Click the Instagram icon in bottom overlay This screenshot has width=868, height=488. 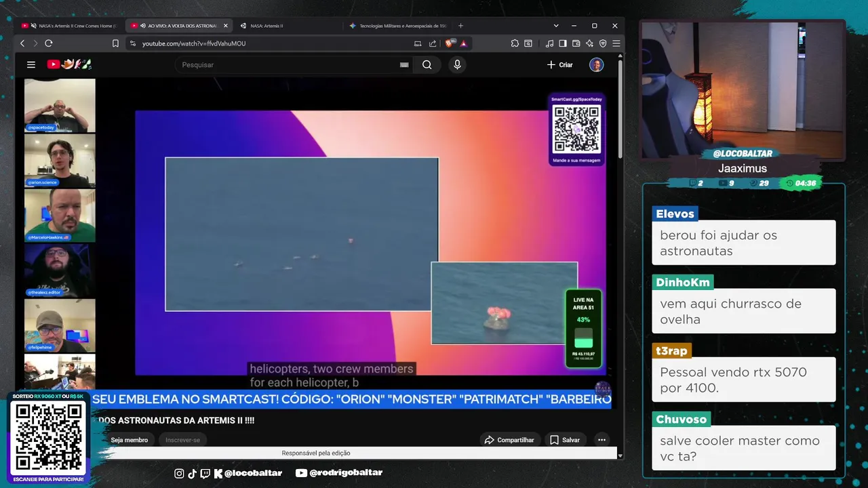(x=179, y=473)
